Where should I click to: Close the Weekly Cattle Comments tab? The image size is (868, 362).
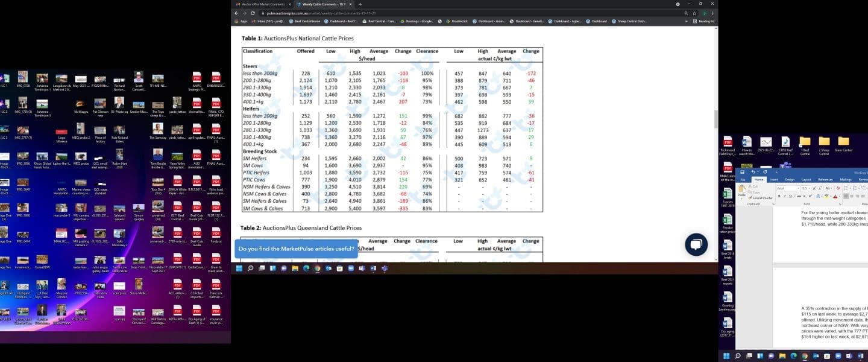click(x=351, y=4)
